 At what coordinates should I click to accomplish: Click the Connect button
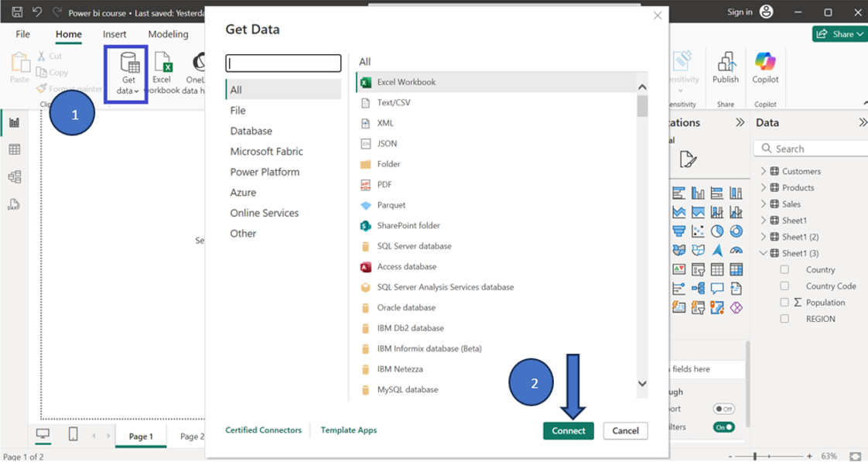tap(569, 430)
